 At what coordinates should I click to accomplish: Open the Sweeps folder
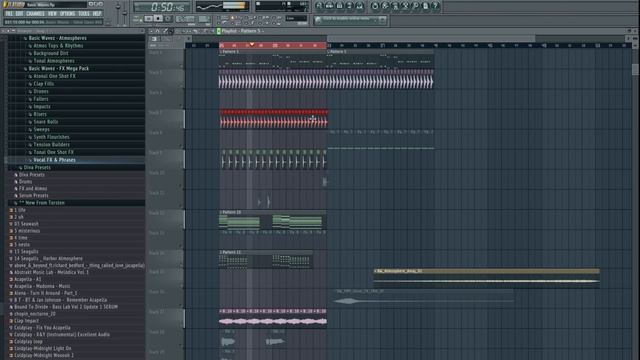41,129
